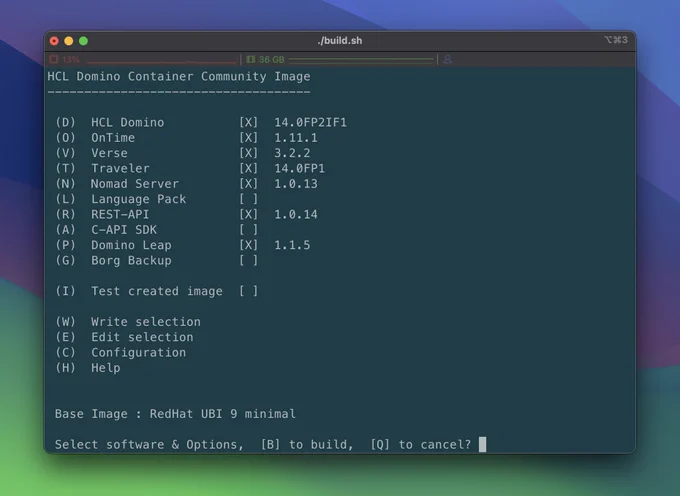Viewport: 680px width, 496px height.
Task: Click the Nomad Server label
Action: pos(134,184)
